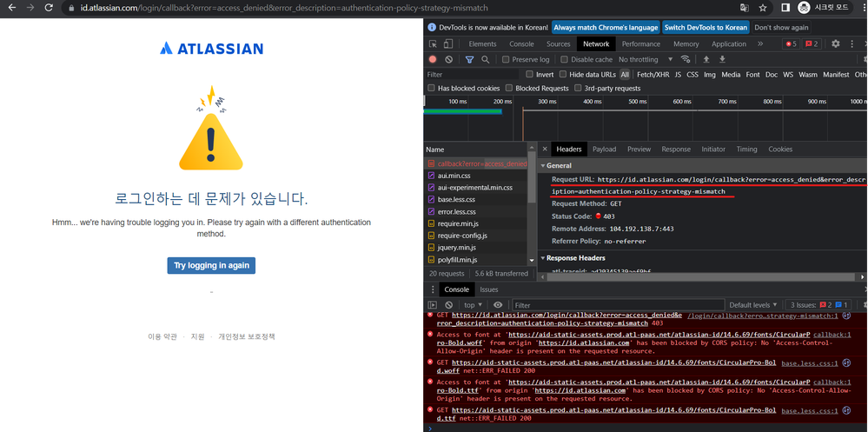Reload the page with the refresh icon
Viewport: 868px width, 432px height.
click(x=49, y=8)
